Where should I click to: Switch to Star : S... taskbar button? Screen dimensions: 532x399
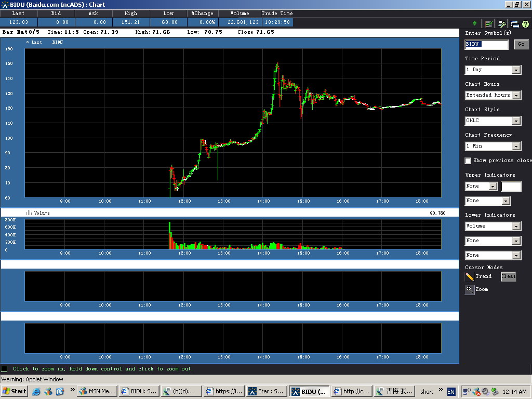(267, 391)
